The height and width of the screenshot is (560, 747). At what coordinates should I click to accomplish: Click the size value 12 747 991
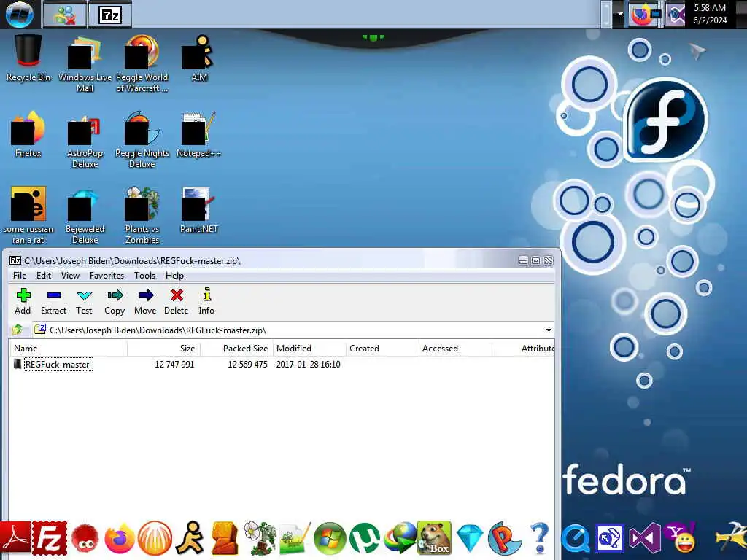[x=174, y=365]
